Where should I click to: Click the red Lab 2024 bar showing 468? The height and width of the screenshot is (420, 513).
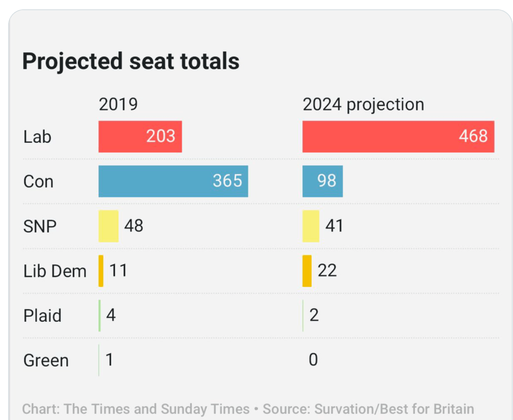[x=398, y=136]
